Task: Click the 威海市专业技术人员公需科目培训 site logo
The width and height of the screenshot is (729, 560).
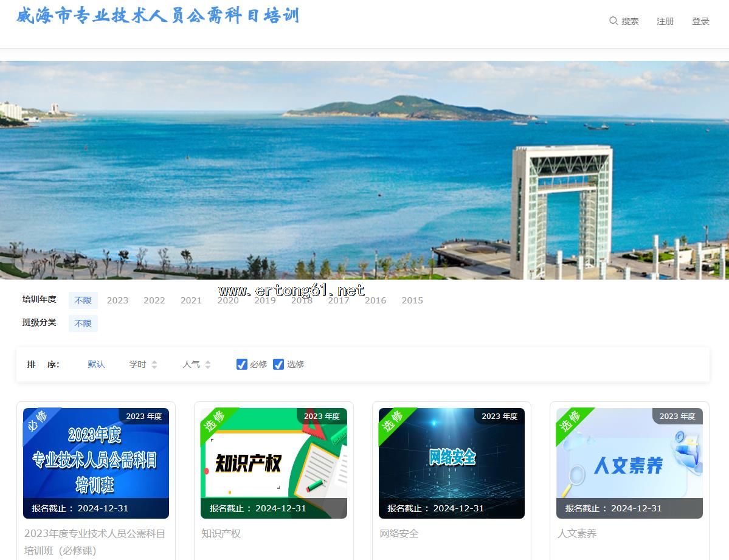Action: (x=158, y=16)
